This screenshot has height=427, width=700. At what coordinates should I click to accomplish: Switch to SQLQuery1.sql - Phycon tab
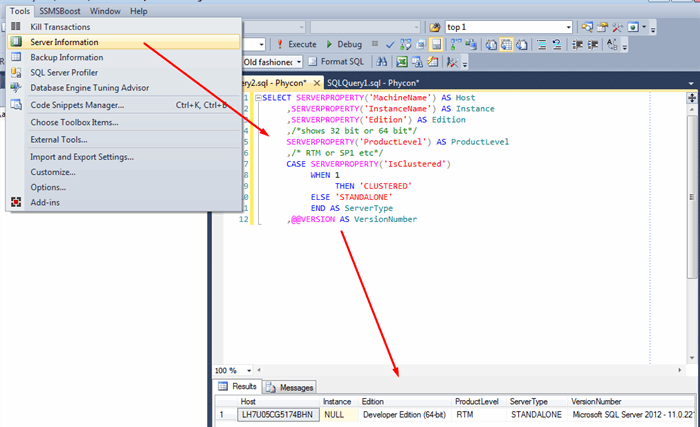point(373,83)
